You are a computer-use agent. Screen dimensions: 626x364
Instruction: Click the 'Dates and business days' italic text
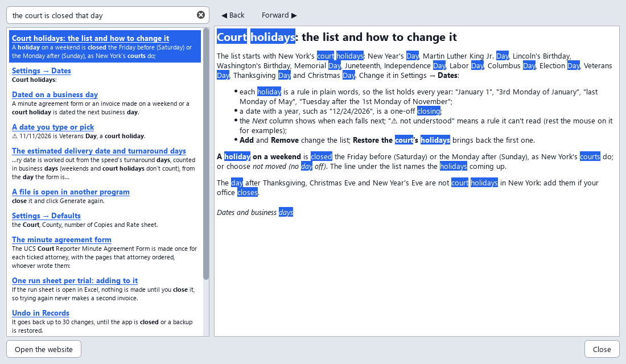(x=255, y=212)
